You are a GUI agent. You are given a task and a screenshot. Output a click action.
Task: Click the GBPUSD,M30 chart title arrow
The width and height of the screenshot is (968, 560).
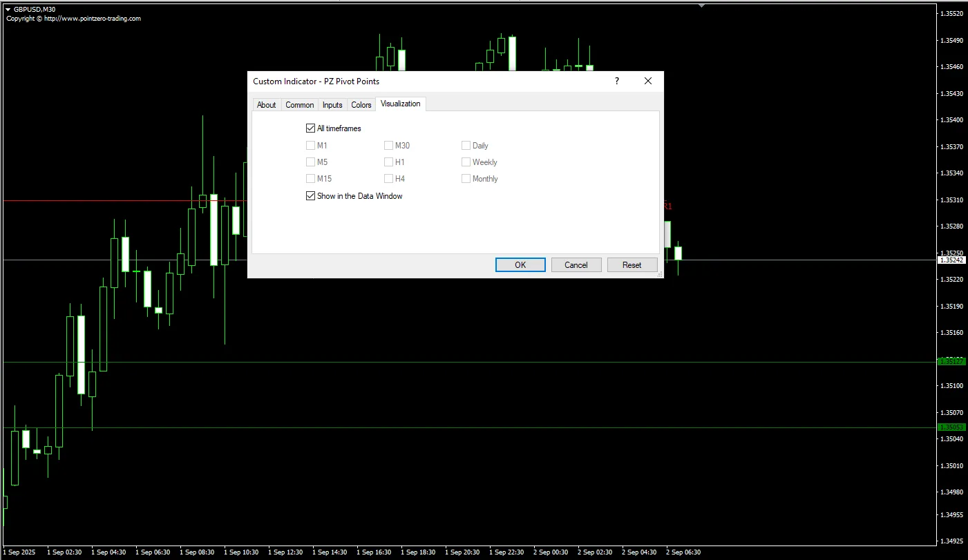click(x=8, y=10)
